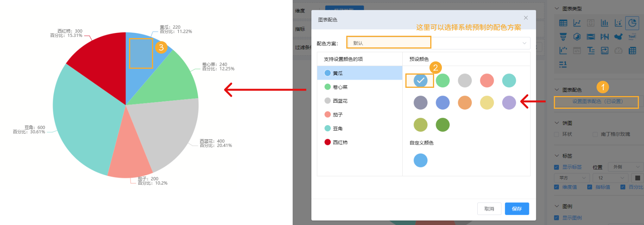Viewport: 644px width, 225px height.
Task: Pick the orange preset color
Action: coord(465,103)
